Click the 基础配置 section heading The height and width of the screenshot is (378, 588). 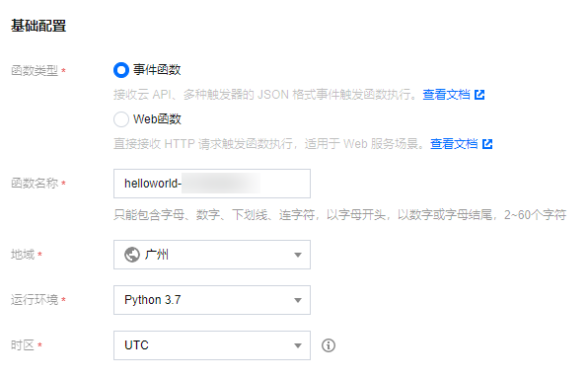[38, 26]
